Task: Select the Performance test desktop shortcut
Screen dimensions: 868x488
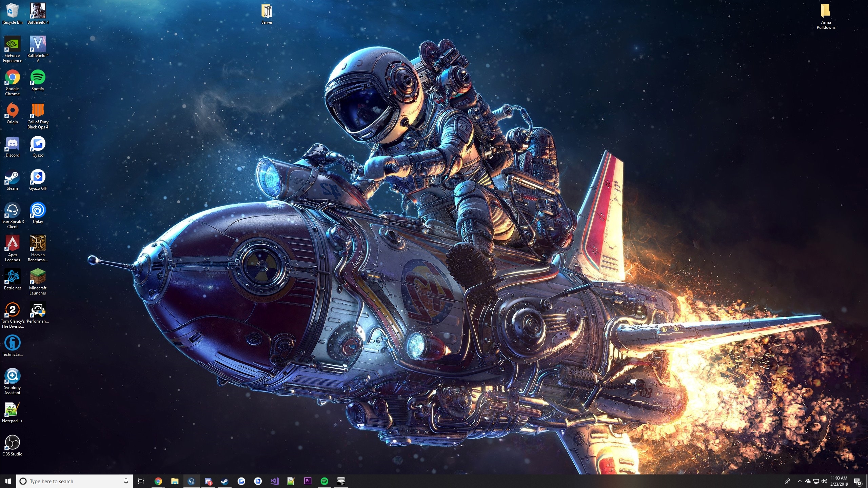Action: 38,313
